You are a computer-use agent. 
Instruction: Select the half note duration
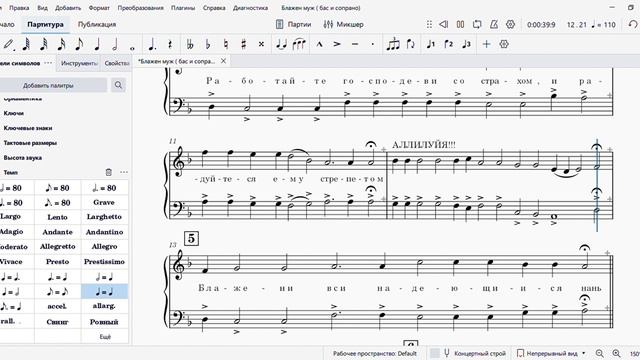pos(115,44)
